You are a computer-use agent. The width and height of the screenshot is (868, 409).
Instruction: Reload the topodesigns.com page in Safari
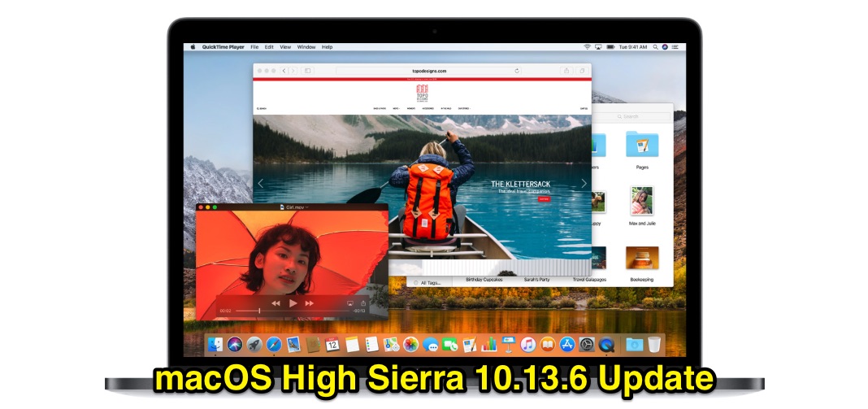[x=517, y=72]
